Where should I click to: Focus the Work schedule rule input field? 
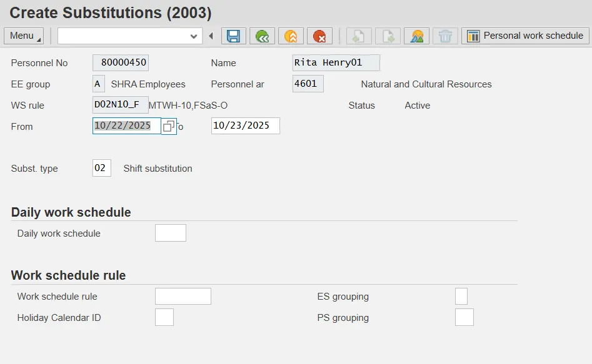click(183, 297)
